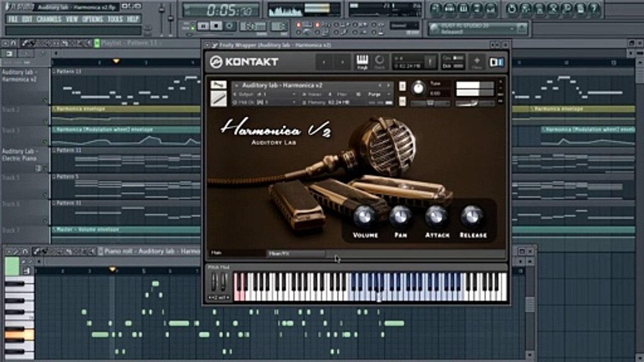Click the Kontakt next arrow in header
Viewport: 644px width, 362px height.
point(343,62)
